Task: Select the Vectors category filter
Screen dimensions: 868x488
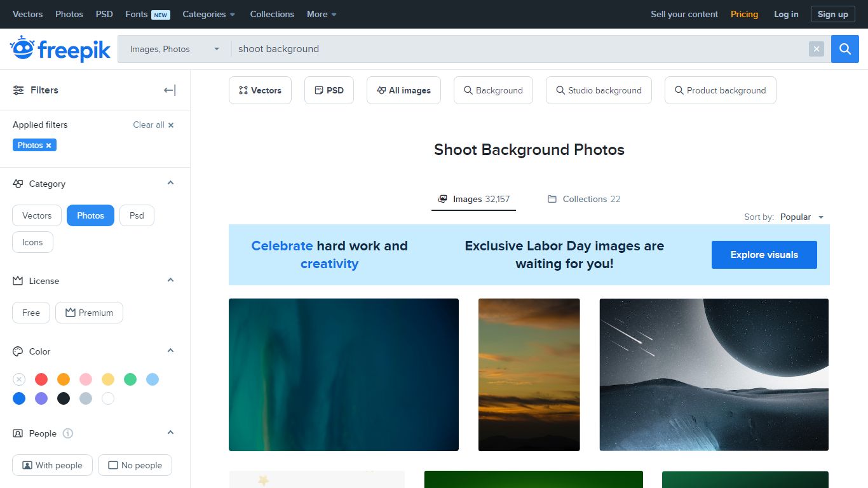Action: 37,215
